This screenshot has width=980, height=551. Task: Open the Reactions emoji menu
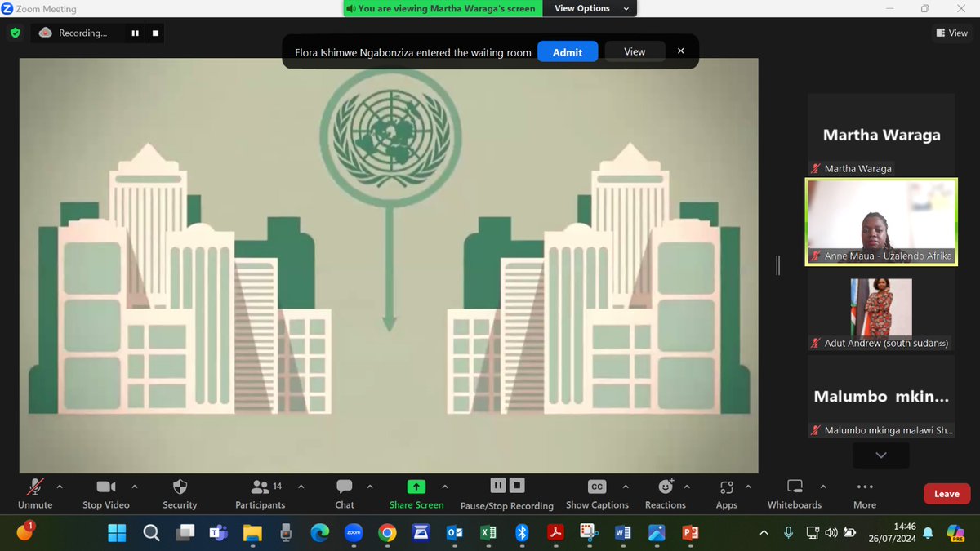point(666,494)
